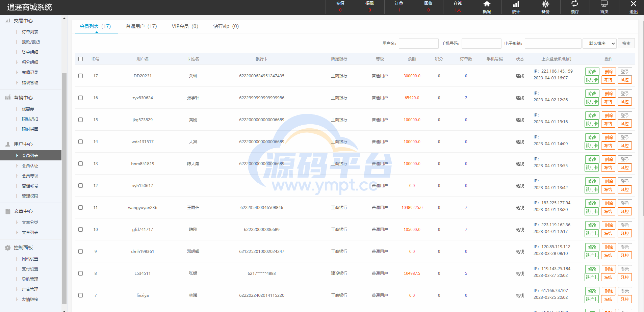This screenshot has width=644, height=312.
Task: Click the 手机号码 search input field
Action: point(481,43)
